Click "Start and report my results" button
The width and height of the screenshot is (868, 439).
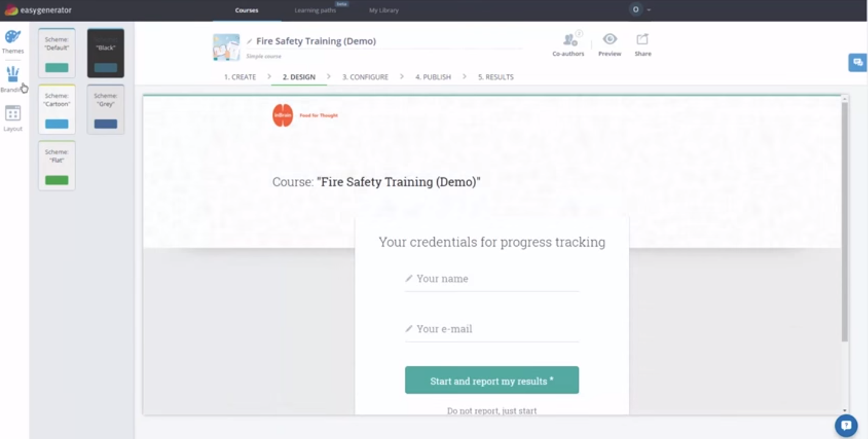pyautogui.click(x=492, y=380)
